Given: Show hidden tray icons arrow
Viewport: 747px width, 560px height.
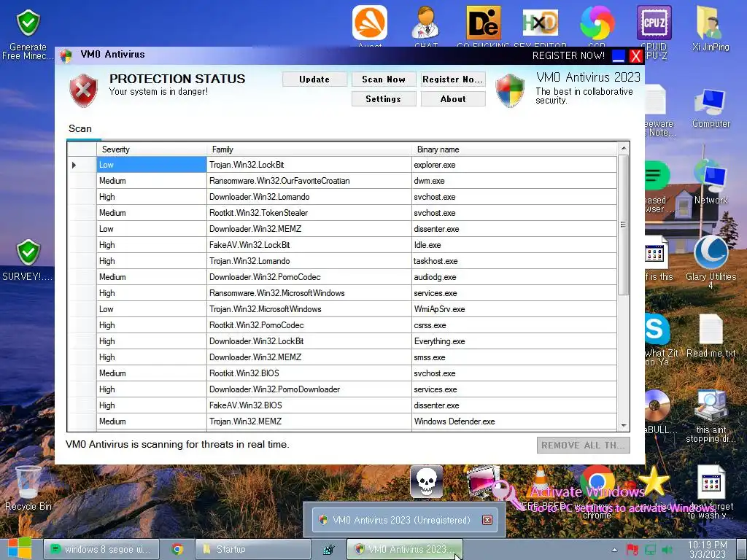Looking at the screenshot, I should (614, 550).
